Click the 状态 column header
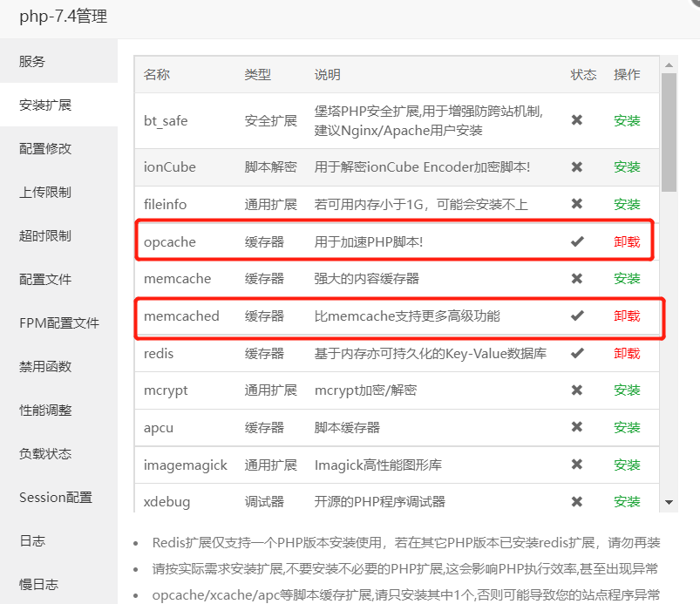 click(x=583, y=75)
